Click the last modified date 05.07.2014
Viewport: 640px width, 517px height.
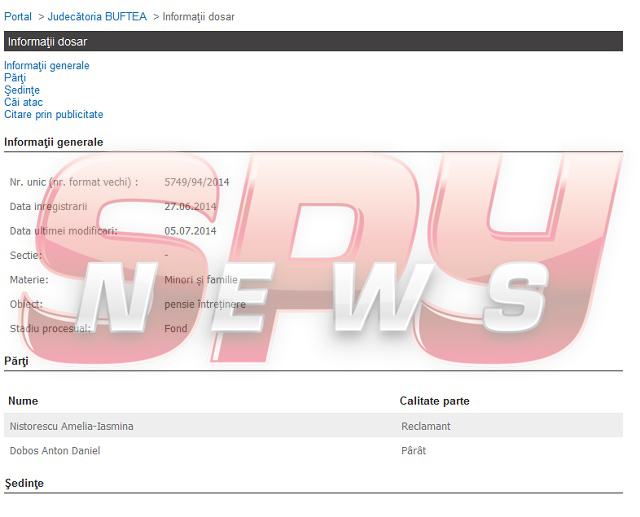[x=190, y=231]
